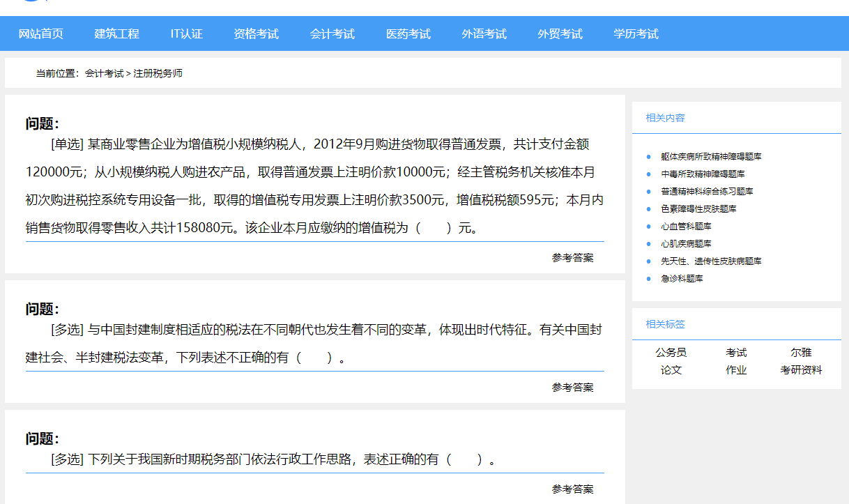Select the 论文 tag
The height and width of the screenshot is (504, 849).
tap(671, 370)
